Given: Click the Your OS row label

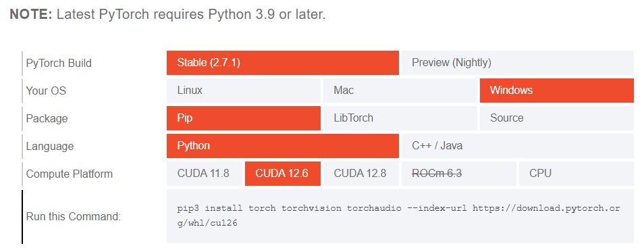Looking at the screenshot, I should (46, 91).
